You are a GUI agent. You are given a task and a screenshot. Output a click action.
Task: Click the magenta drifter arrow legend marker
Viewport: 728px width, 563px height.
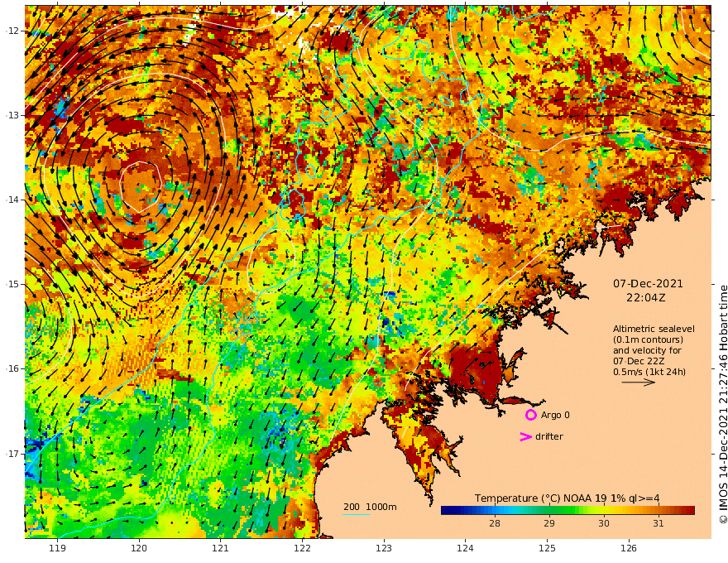(x=525, y=436)
